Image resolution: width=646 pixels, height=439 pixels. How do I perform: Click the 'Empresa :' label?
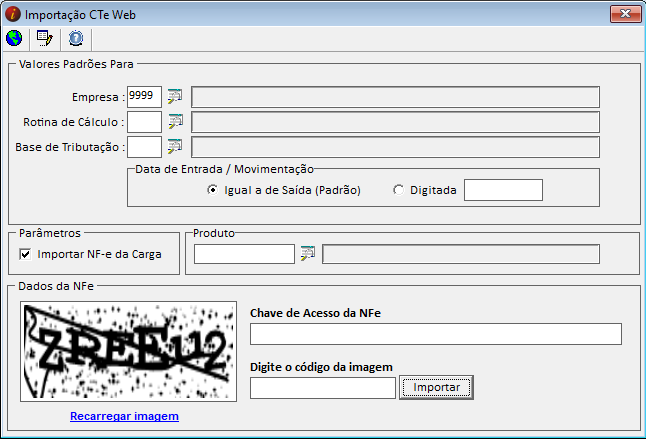[98, 97]
